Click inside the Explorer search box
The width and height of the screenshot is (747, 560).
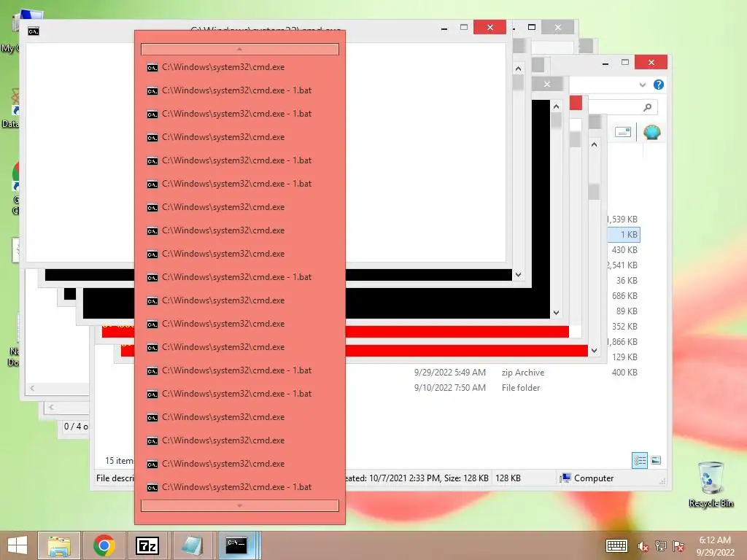(623, 108)
